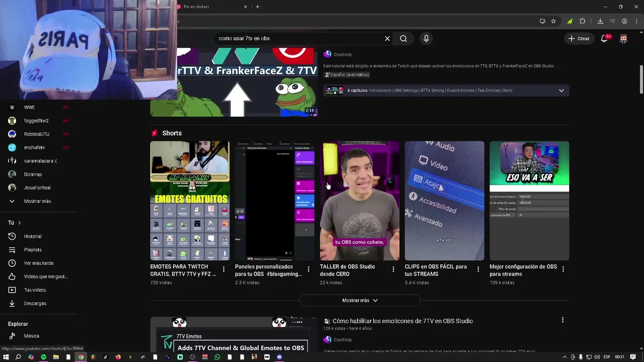Click the Shorts shelf heading
Image resolution: width=644 pixels, height=362 pixels.
click(172, 133)
